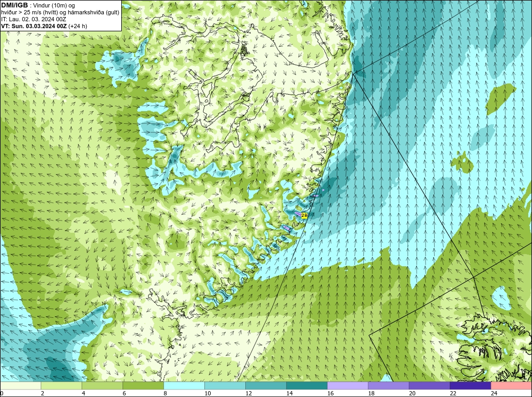This screenshot has width=532, height=397.
Task: Click the yellow 28 maximum gust label
Action: 304,215
